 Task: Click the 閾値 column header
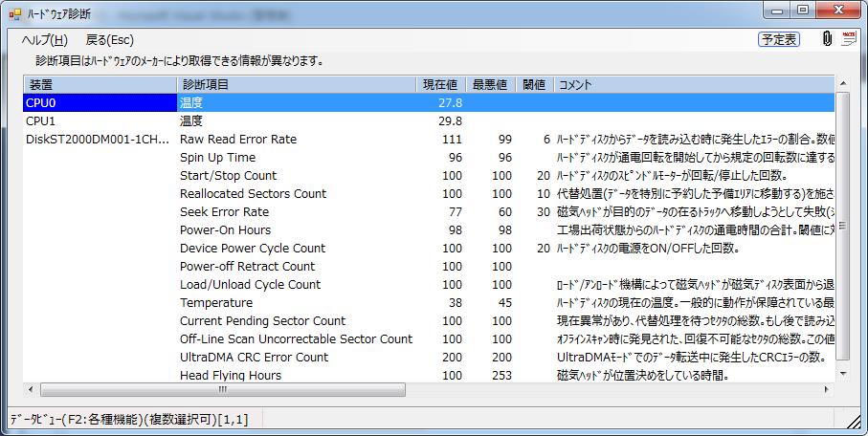(x=534, y=84)
